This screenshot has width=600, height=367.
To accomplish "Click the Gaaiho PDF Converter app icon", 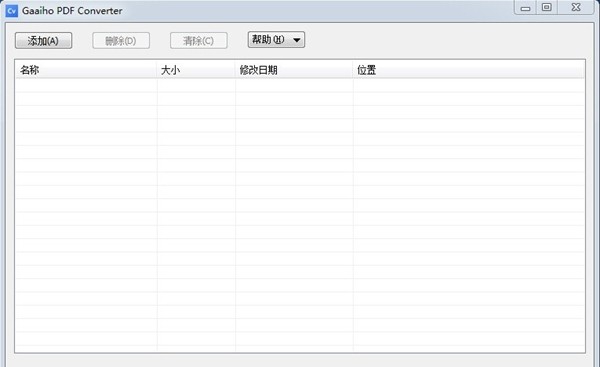I will point(11,11).
